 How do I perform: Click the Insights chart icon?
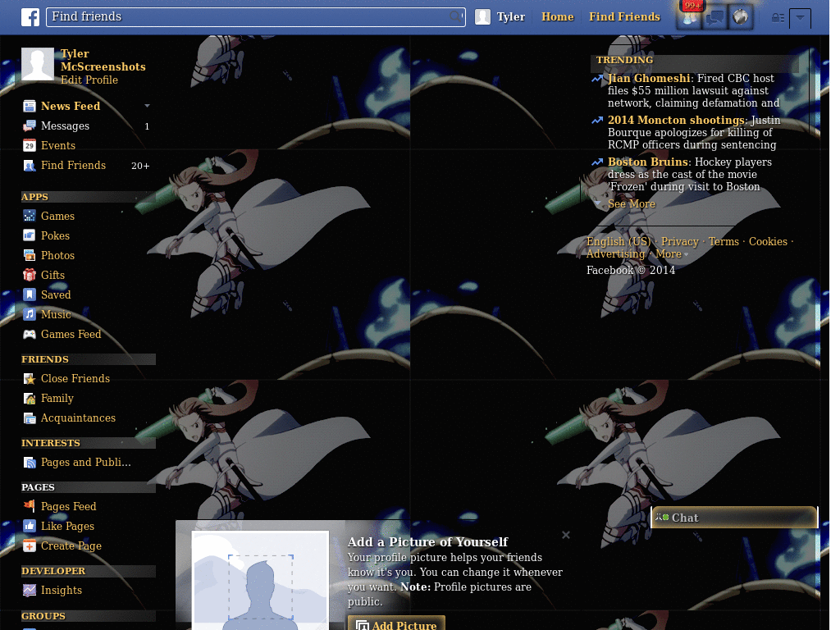click(x=30, y=591)
